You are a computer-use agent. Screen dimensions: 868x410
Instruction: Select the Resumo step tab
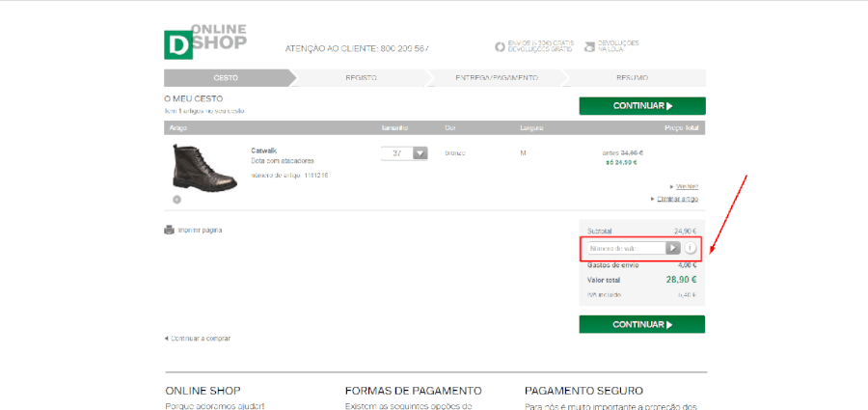coord(632,78)
